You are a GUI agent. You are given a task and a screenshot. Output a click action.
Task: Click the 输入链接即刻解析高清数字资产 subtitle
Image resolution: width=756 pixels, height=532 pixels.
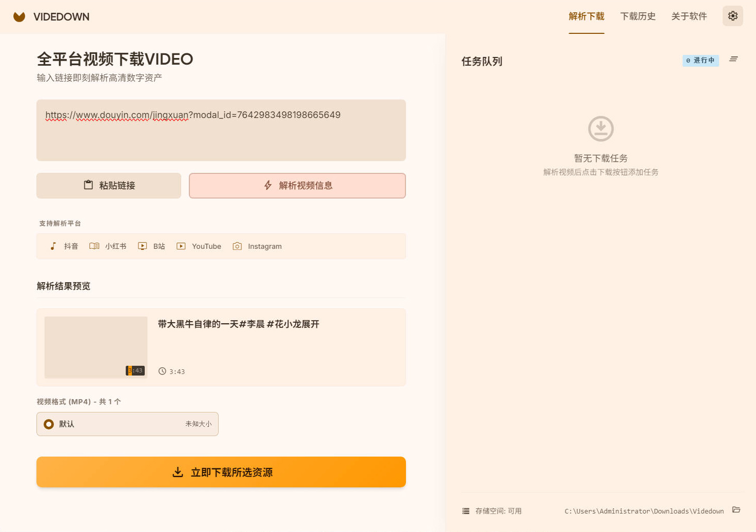coord(99,77)
